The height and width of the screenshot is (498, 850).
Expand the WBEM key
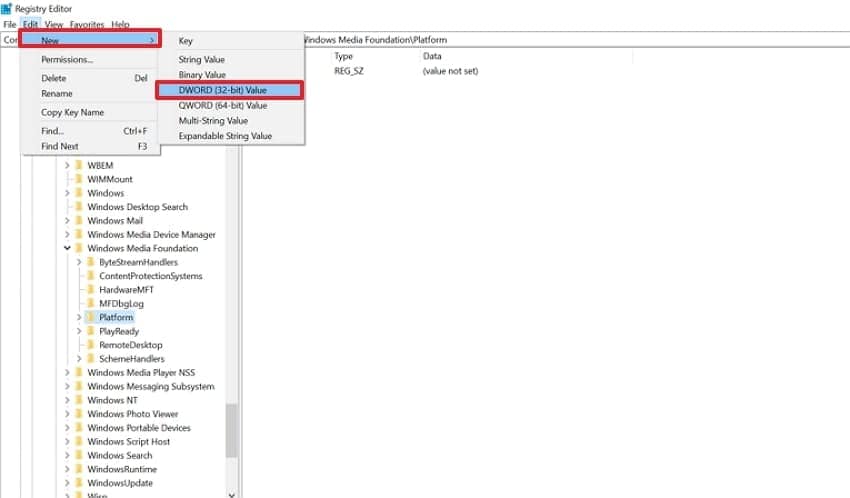tap(67, 165)
